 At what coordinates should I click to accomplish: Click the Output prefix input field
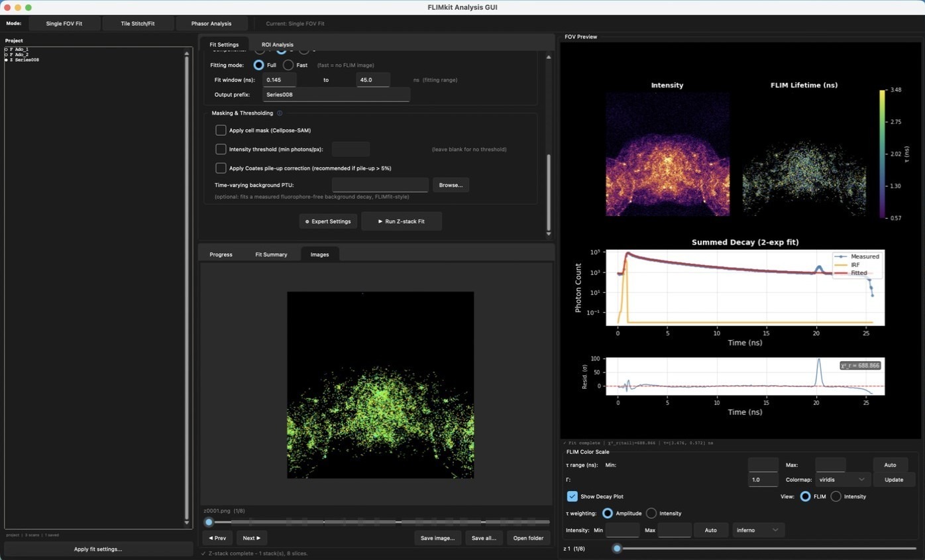point(336,95)
